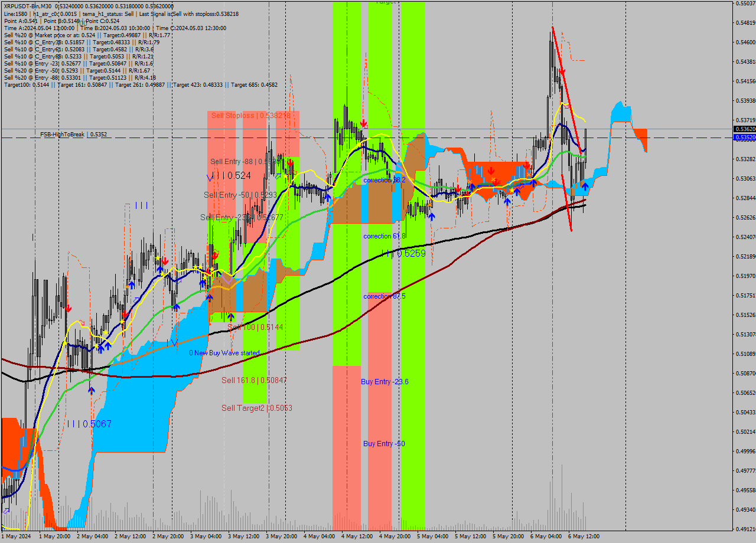The height and width of the screenshot is (543, 756).
Task: Click the 0.54600 price axis value
Action: 745,42
